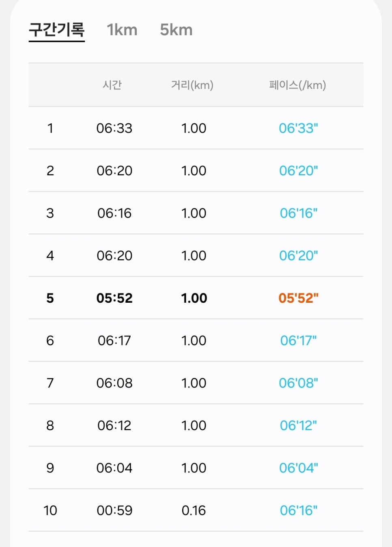The image size is (392, 547).
Task: Select lap 10 distance 0.16
Action: (194, 510)
